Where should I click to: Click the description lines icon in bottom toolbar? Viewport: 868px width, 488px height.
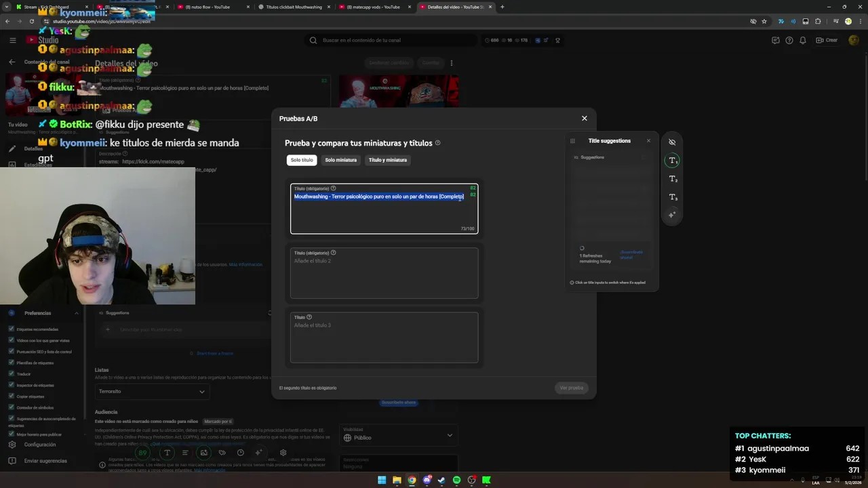(185, 453)
